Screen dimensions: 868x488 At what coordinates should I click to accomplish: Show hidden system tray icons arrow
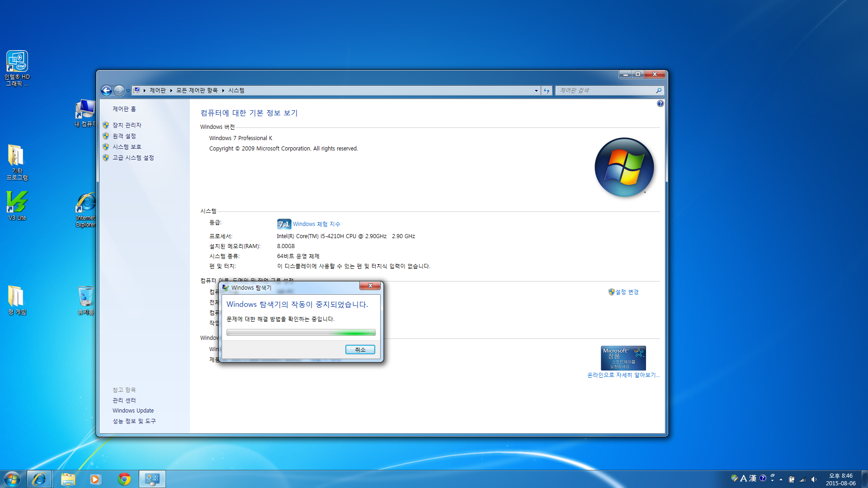click(x=781, y=479)
